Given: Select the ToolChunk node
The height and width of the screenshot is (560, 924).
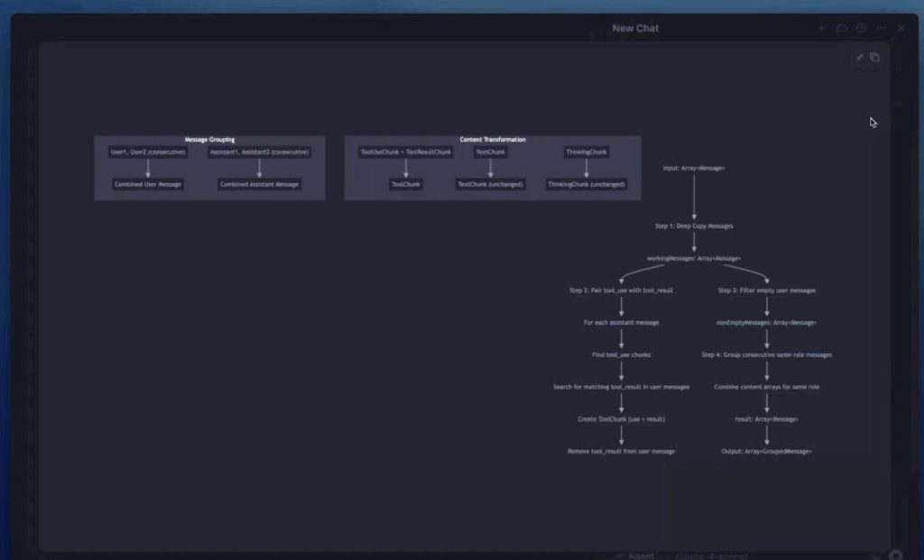Looking at the screenshot, I should click(x=406, y=184).
